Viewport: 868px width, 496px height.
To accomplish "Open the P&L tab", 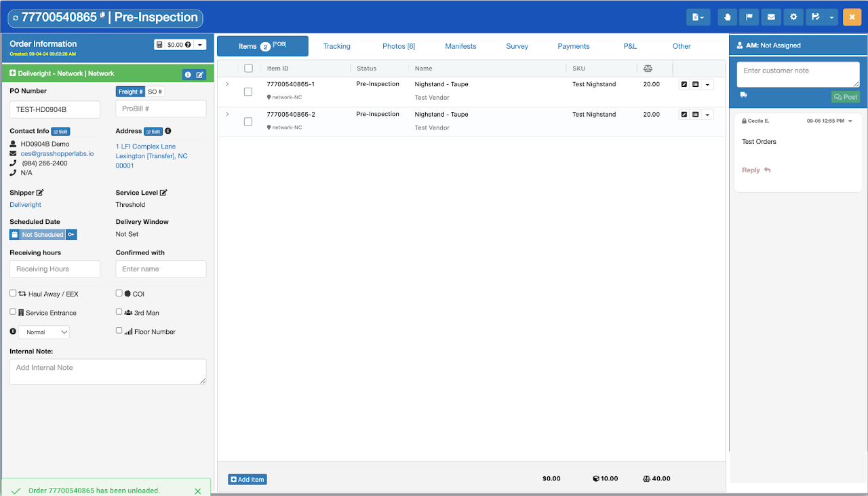I will (630, 46).
